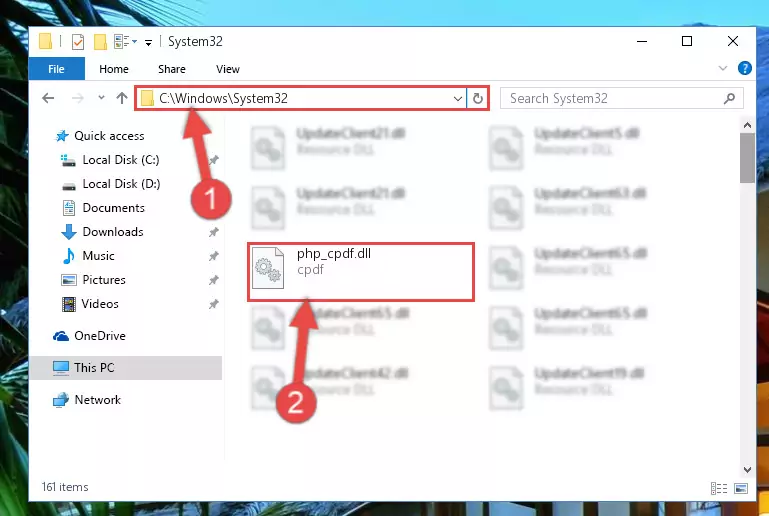Click the search magnifier icon
769x516 pixels.
(x=729, y=98)
